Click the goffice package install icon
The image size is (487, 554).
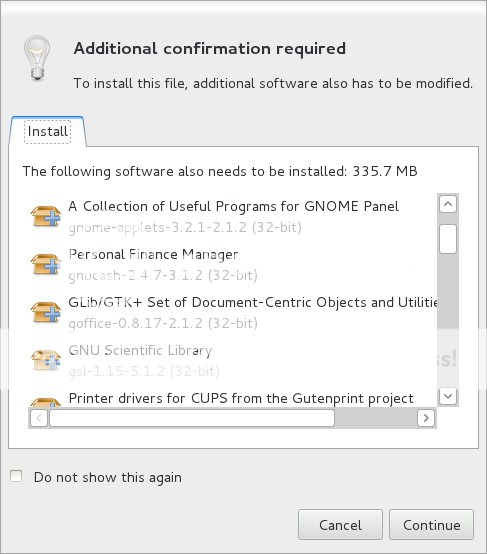[x=46, y=312]
